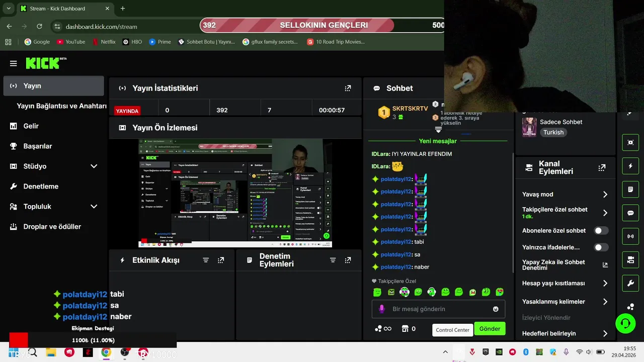Click the SELLOKININ GENÇLERI progress bar

pyautogui.click(x=322, y=25)
